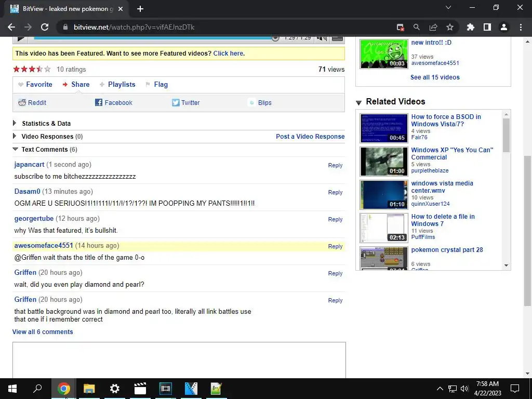
Task: Click the share page icon in address bar
Action: 433,27
